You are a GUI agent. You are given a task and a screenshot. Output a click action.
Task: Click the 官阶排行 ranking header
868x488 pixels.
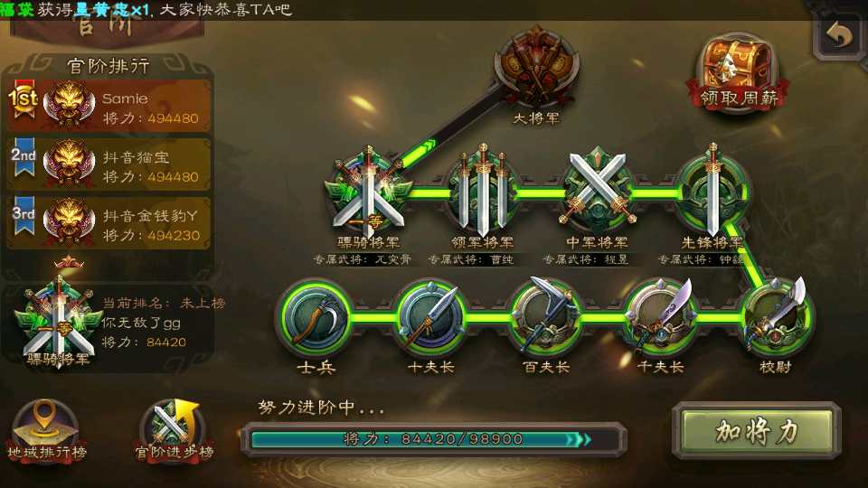tap(108, 66)
